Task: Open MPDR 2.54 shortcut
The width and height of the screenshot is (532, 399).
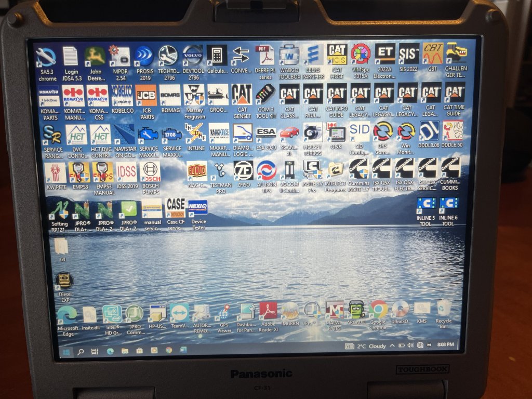Action: [x=120, y=57]
